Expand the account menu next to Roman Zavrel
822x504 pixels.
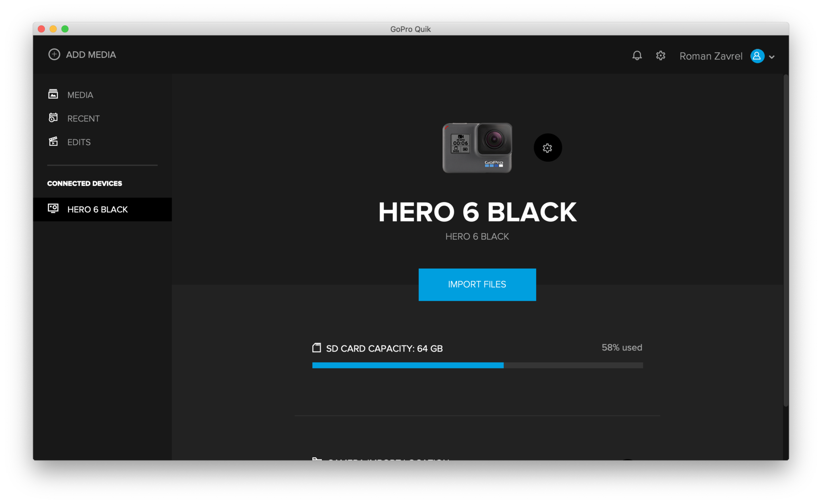(771, 57)
